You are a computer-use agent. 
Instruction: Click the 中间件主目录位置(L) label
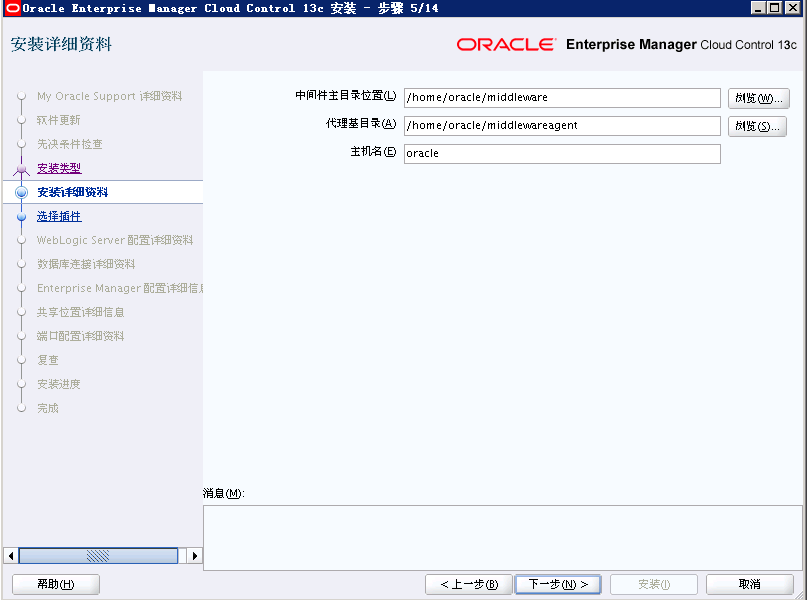point(345,96)
